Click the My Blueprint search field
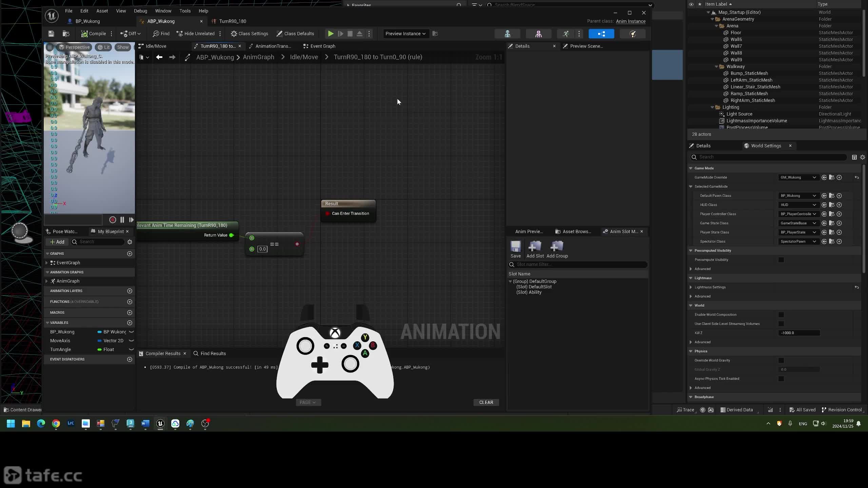Viewport: 868px width, 488px height. [98, 242]
